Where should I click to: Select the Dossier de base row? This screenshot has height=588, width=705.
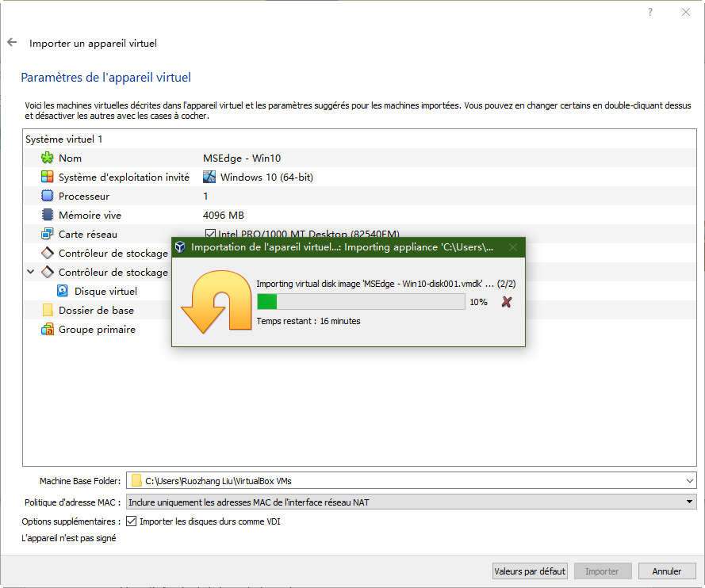click(x=97, y=310)
